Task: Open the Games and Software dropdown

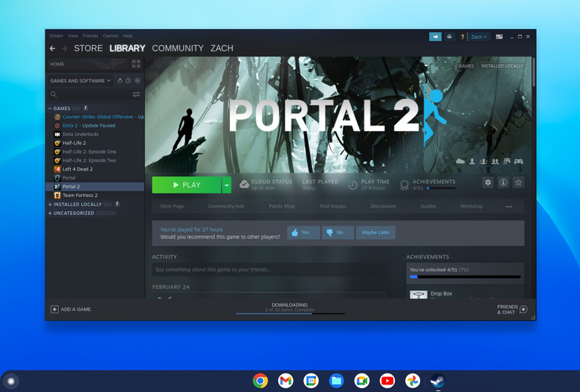Action: (80, 80)
